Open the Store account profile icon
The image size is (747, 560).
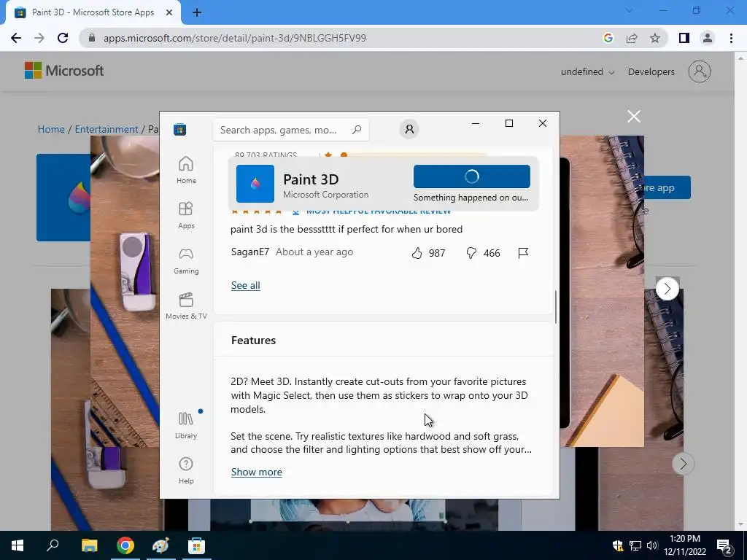(x=409, y=129)
